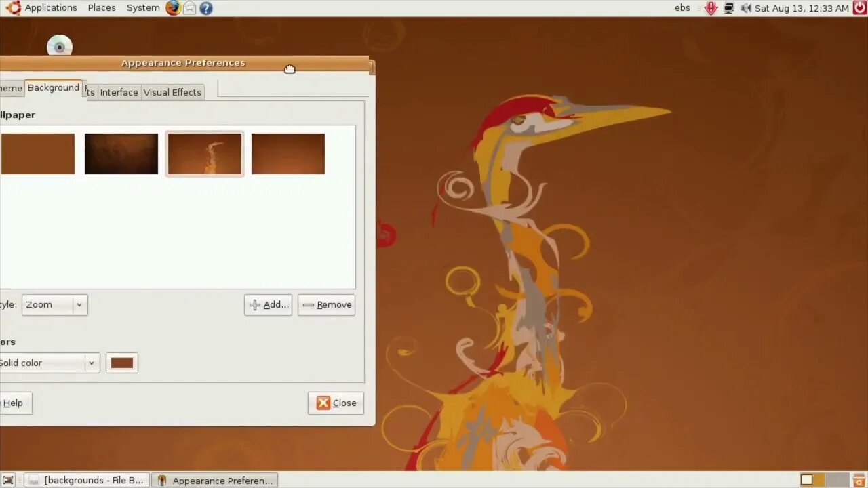
Task: Click the Ubuntu logo in the panel
Action: pos(13,8)
